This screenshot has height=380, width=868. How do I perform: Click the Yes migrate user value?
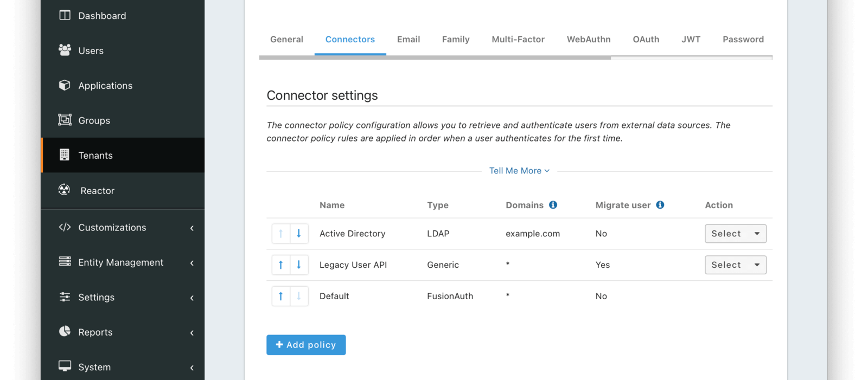602,265
